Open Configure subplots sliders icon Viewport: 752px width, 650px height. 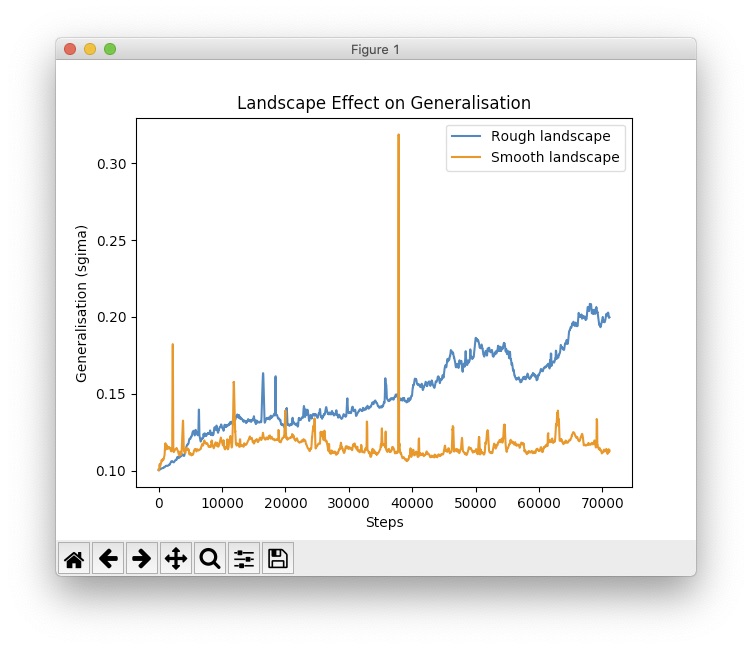click(x=244, y=558)
